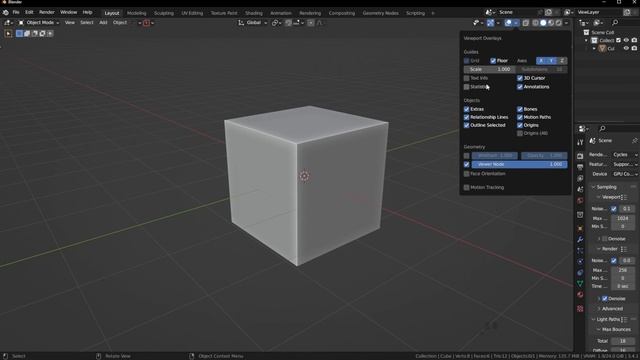Collapse the Collection tree in outliner
Viewport: 640px width, 360px height.
coord(587,40)
